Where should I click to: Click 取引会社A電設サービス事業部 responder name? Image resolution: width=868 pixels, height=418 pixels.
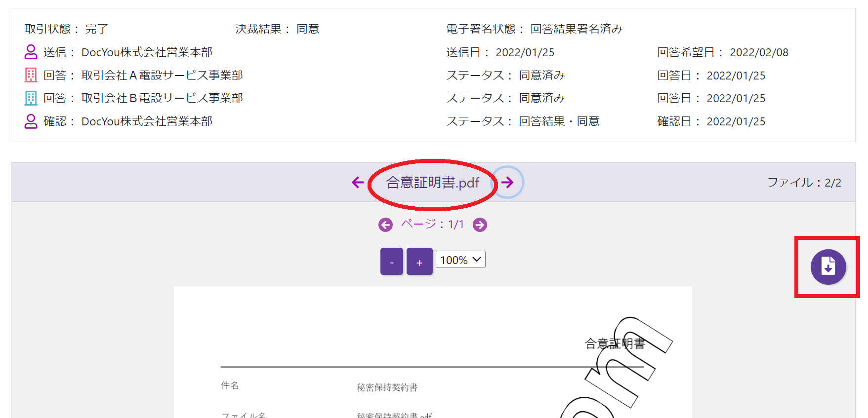point(162,76)
